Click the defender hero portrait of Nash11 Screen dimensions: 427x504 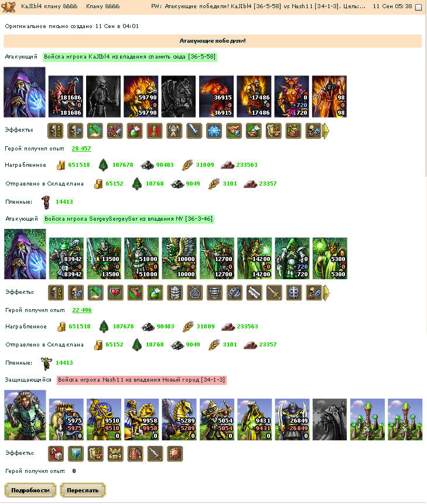[x=25, y=415]
